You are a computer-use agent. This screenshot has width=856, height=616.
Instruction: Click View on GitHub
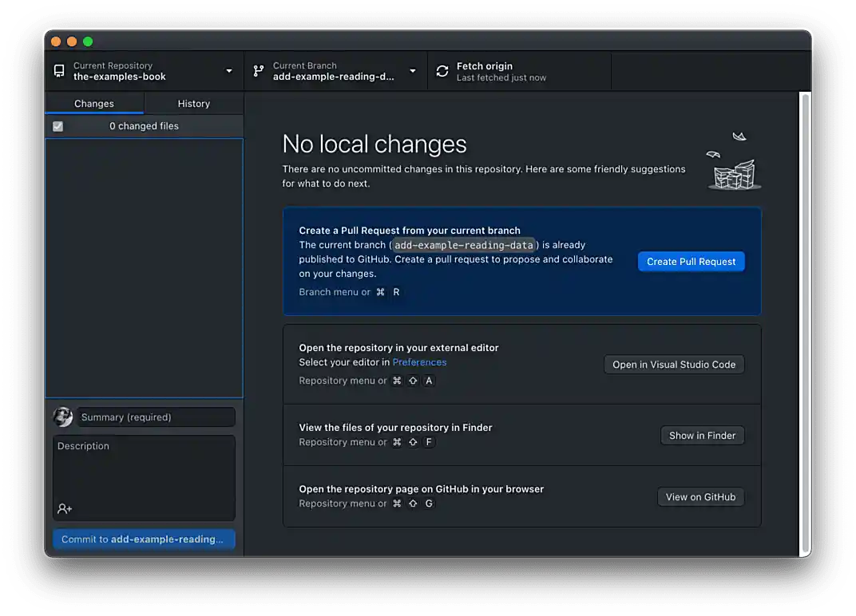click(x=700, y=496)
